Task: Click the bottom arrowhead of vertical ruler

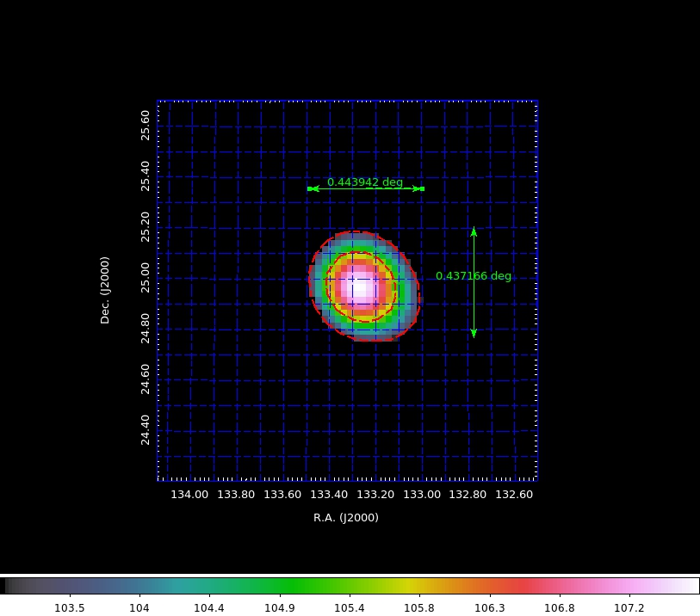Action: click(474, 333)
